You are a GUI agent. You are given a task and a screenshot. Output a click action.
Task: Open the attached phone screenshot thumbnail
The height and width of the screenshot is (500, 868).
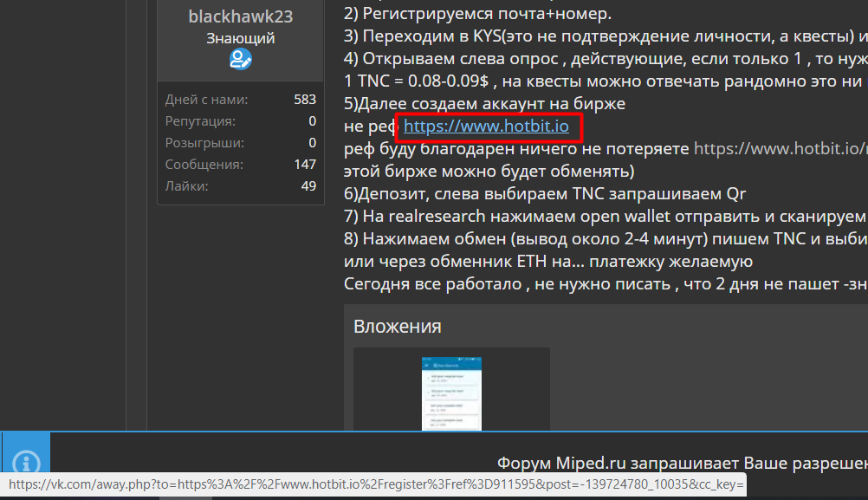(x=451, y=393)
